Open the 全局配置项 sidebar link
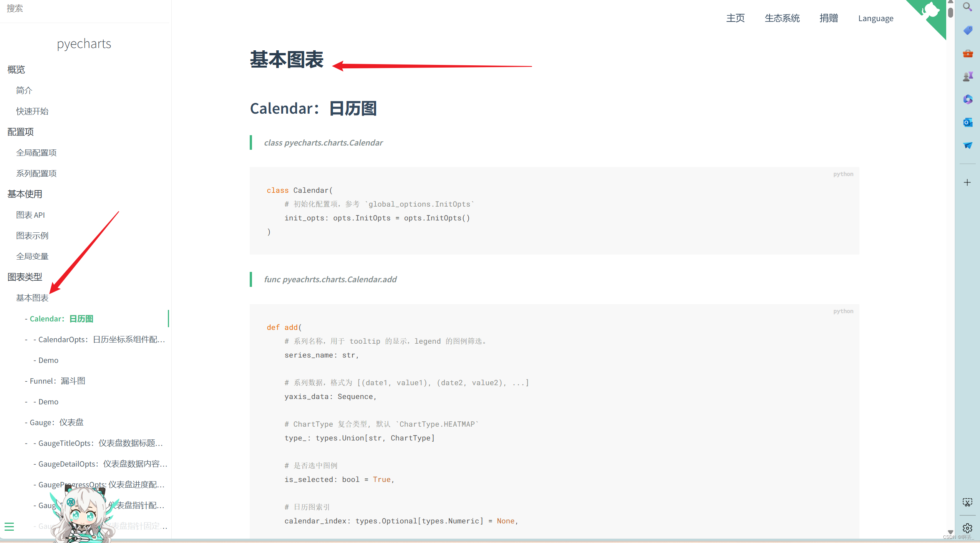Image resolution: width=980 pixels, height=543 pixels. click(x=36, y=152)
